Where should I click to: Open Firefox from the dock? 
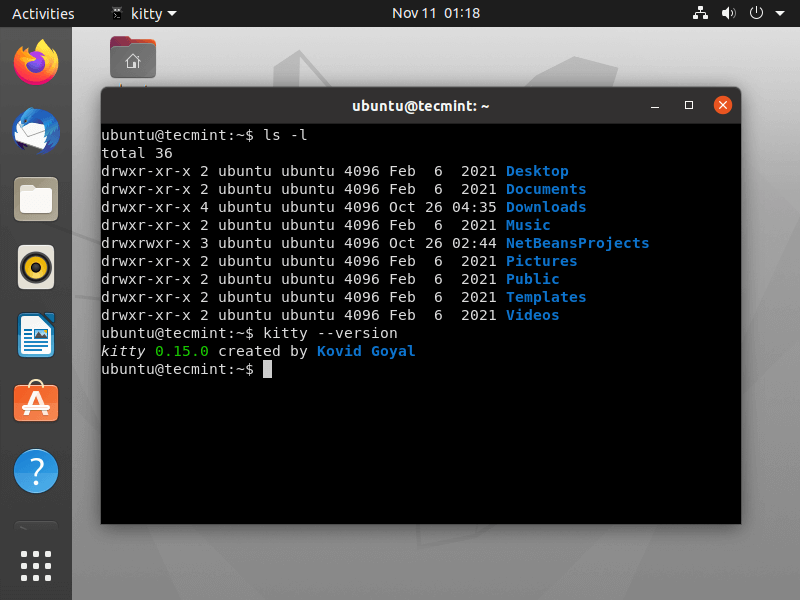coord(35,63)
